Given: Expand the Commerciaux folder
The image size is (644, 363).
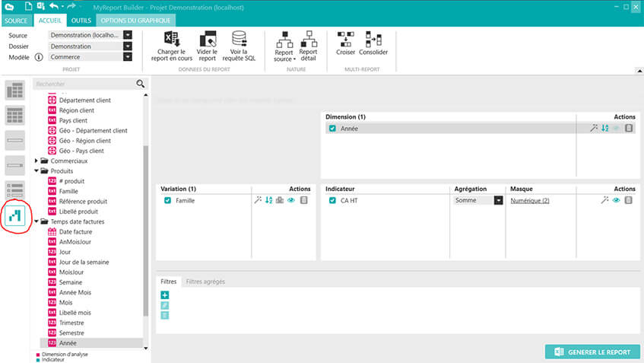Looking at the screenshot, I should coord(36,161).
